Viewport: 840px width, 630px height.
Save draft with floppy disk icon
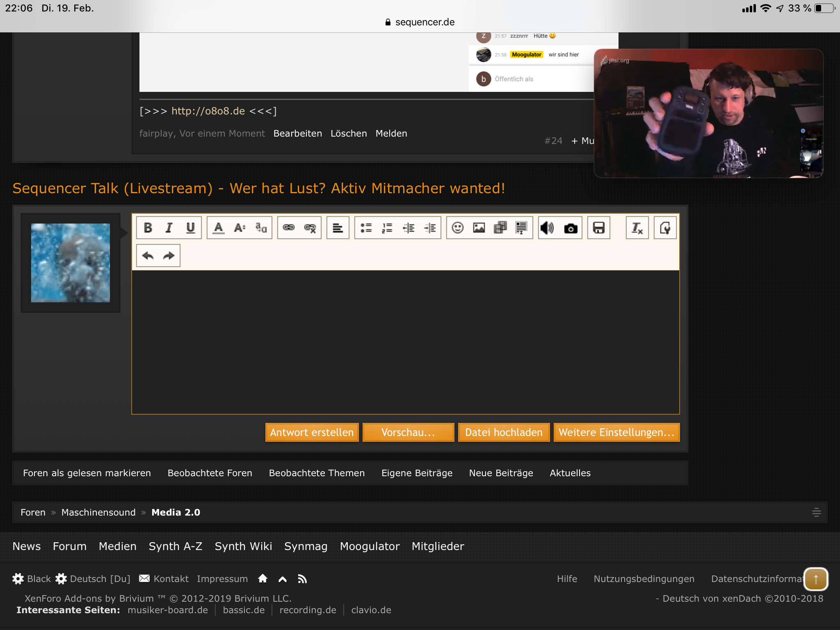coord(599,228)
